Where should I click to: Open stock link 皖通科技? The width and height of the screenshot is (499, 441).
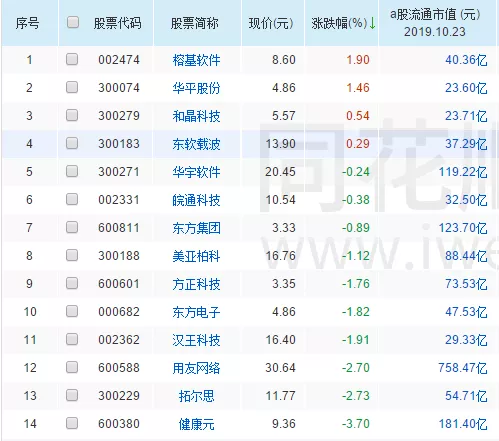(196, 200)
